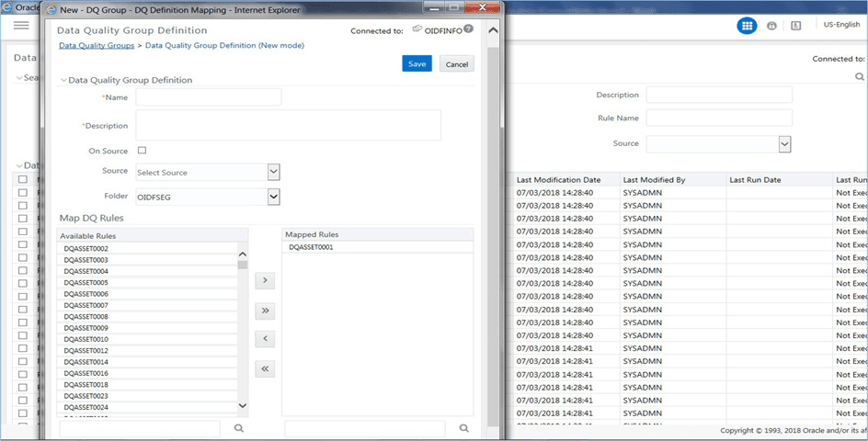868x441 pixels.
Task: Collapse the background data grid section chevron
Action: 19,165
